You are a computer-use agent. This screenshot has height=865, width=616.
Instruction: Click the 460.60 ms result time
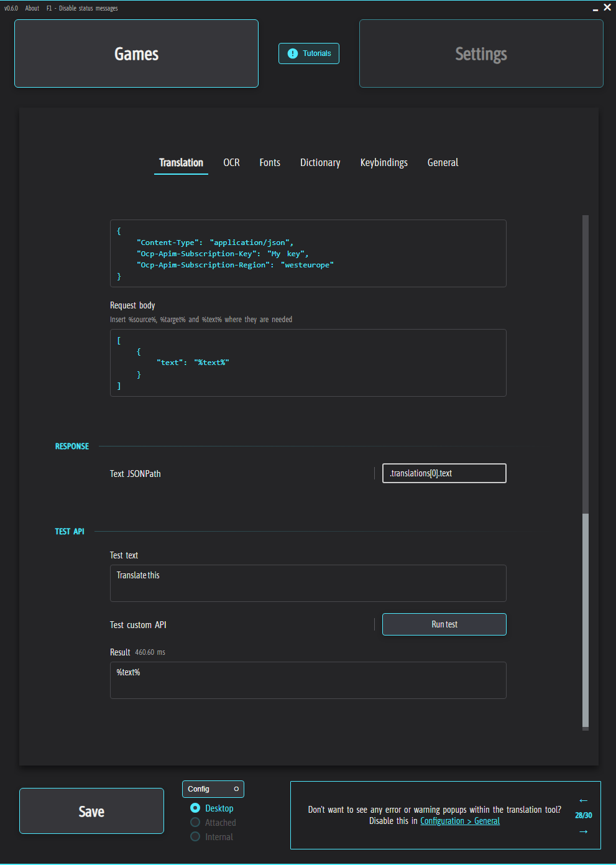coord(150,652)
